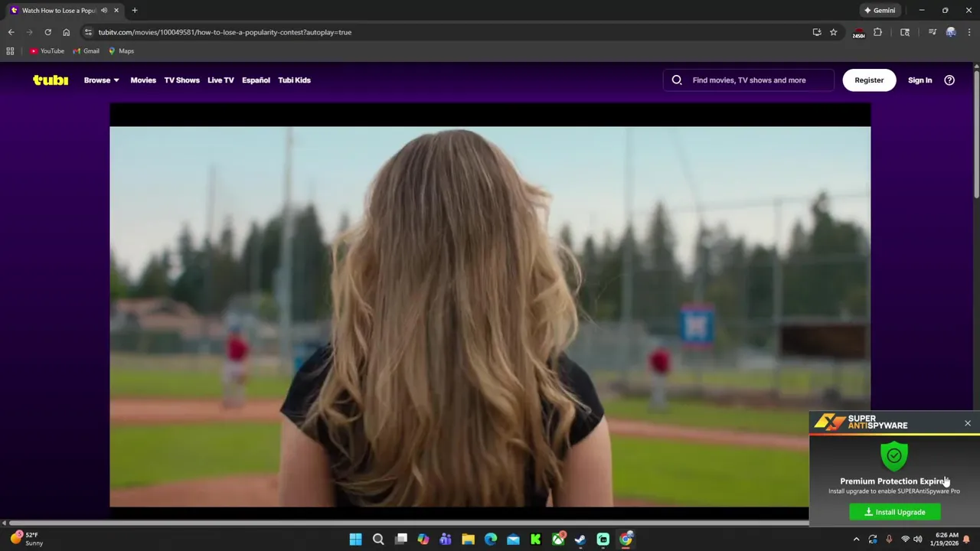Open the Google Lens search icon
Screen dimensions: 980x551
(x=905, y=32)
